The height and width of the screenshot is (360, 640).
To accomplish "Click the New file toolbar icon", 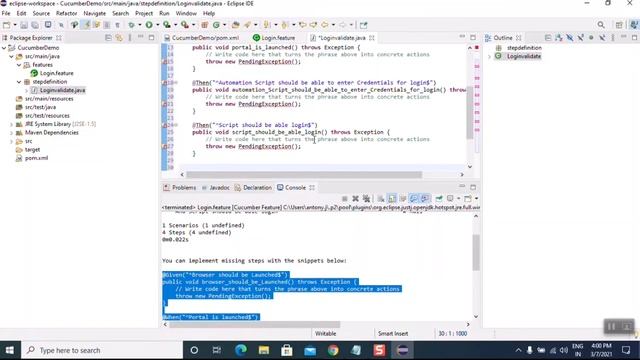I will (x=7, y=25).
